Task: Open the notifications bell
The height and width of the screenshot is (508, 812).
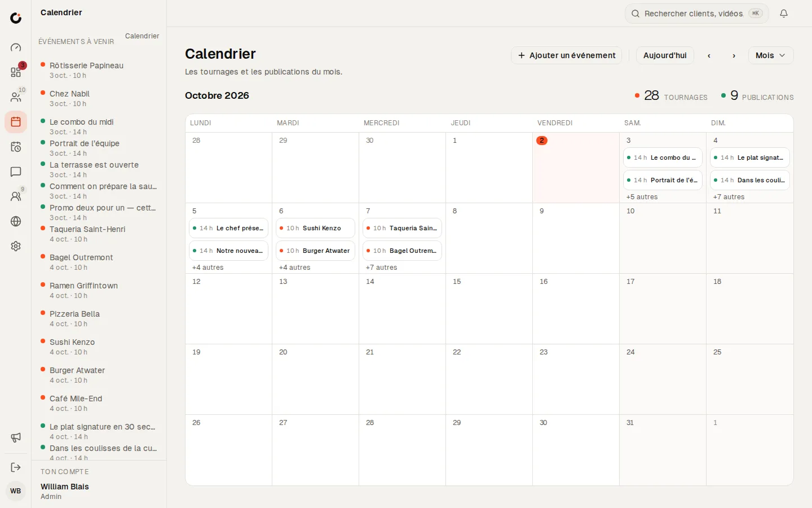Action: [x=784, y=14]
